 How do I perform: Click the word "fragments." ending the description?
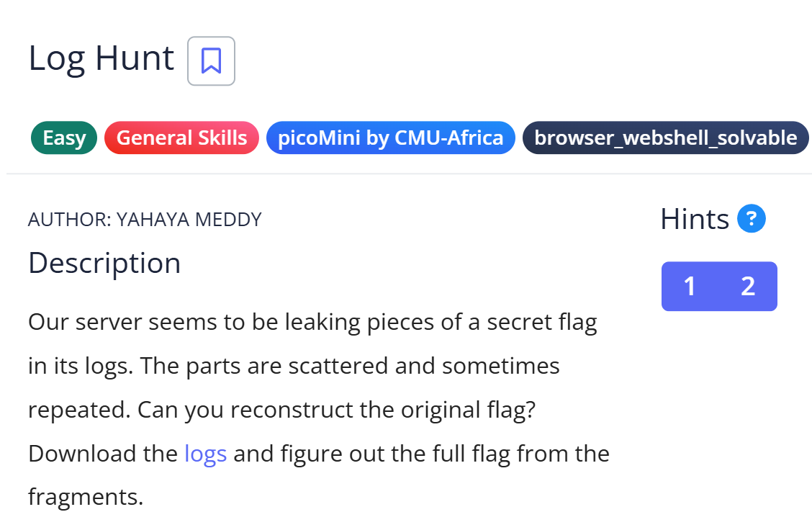click(x=86, y=497)
